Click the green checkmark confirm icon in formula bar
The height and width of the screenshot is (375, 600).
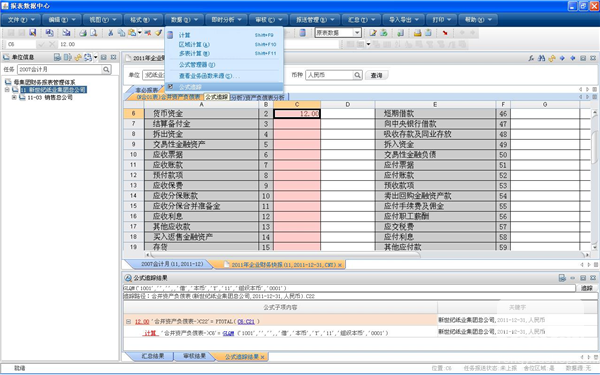[x=42, y=44]
